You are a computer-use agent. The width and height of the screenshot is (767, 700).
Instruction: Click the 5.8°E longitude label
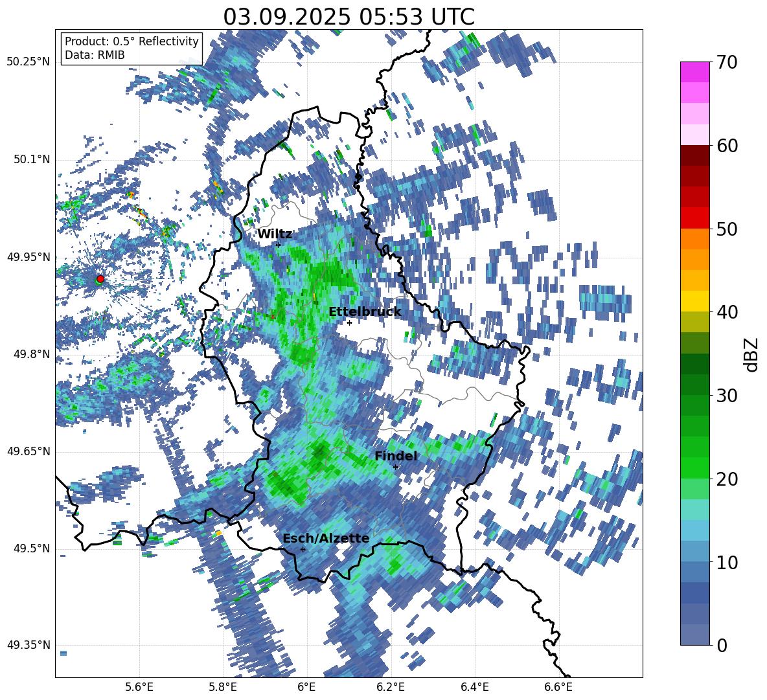(x=223, y=687)
